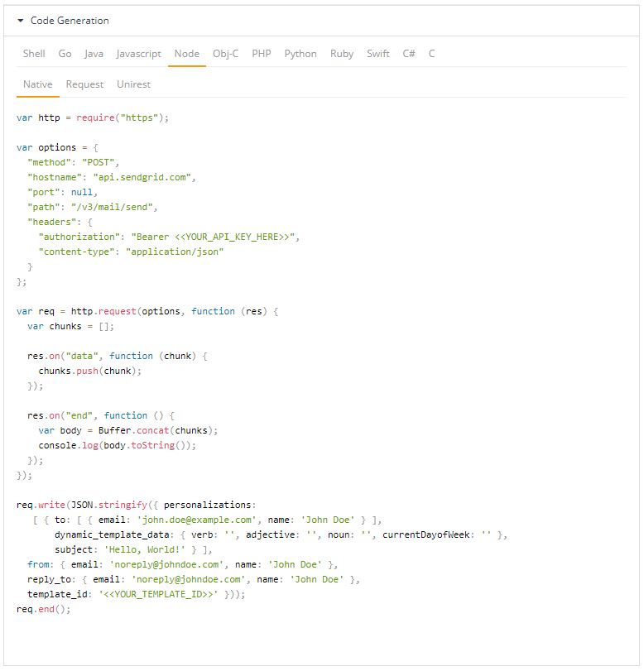Click the "headers": { line
The width and height of the screenshot is (644, 671).
60,222
